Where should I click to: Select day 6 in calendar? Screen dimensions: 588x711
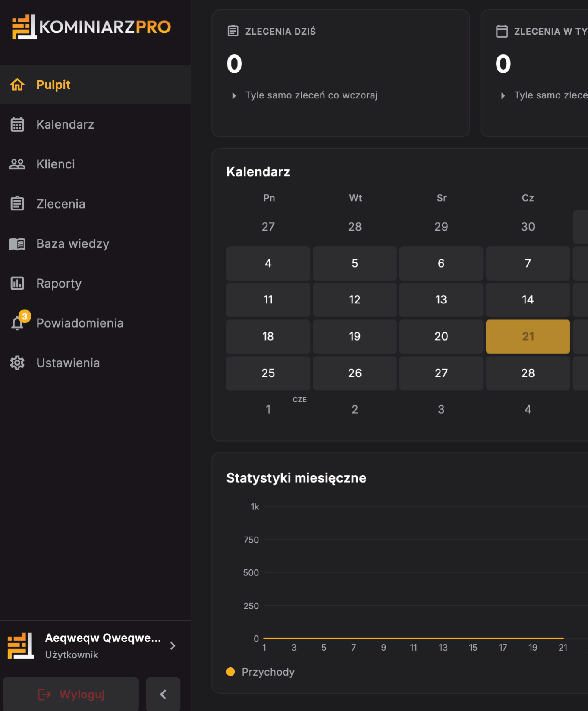click(441, 263)
